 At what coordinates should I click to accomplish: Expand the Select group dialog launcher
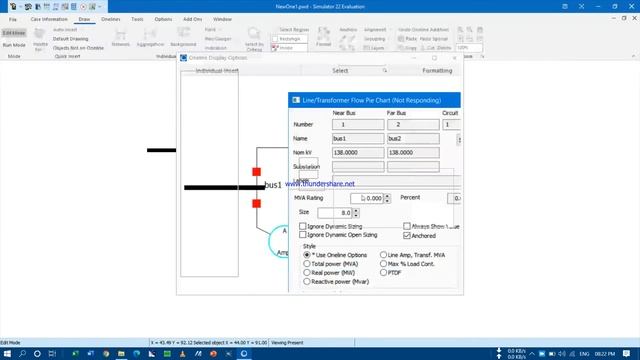click(x=384, y=71)
